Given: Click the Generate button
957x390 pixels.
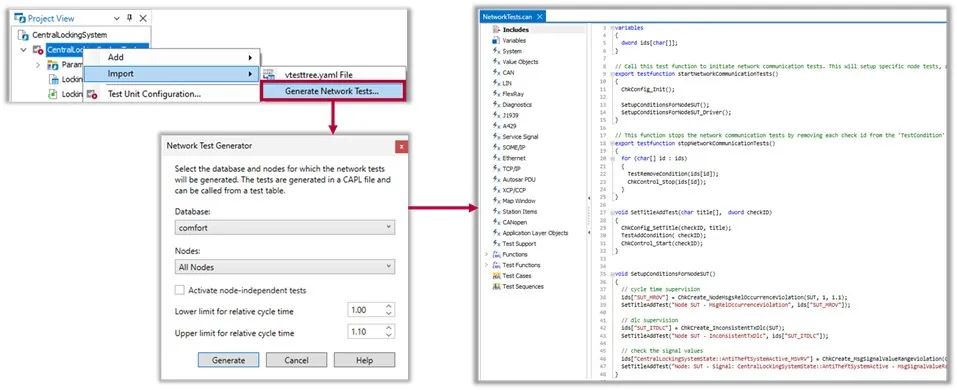Looking at the screenshot, I should (228, 360).
